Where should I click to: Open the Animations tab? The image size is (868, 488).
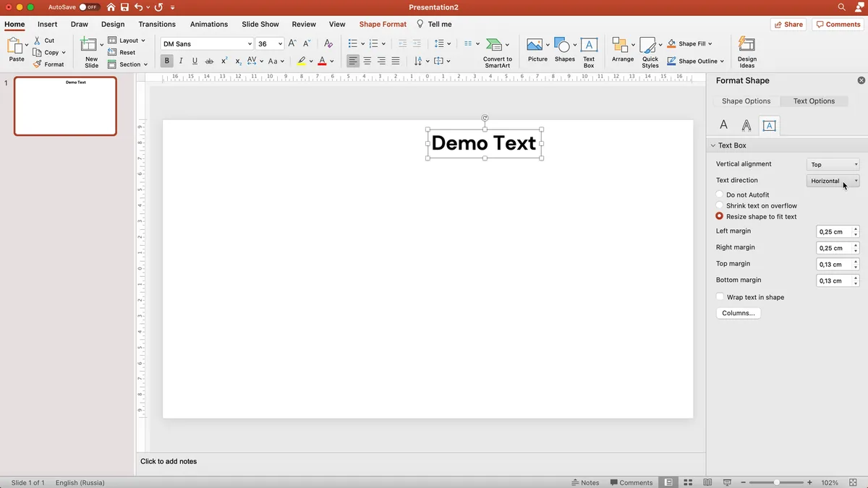coord(209,24)
